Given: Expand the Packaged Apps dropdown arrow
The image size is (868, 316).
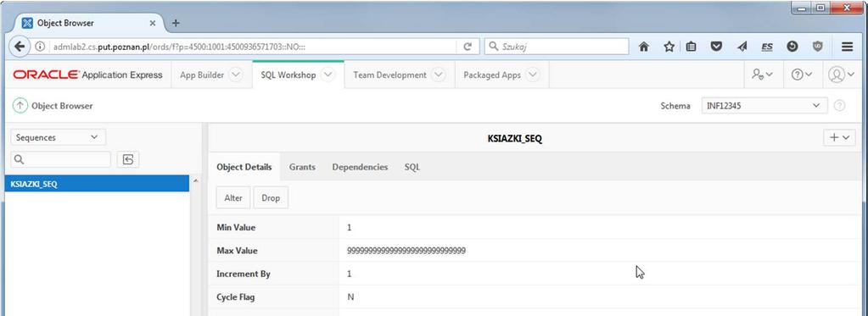Looking at the screenshot, I should click(x=533, y=75).
